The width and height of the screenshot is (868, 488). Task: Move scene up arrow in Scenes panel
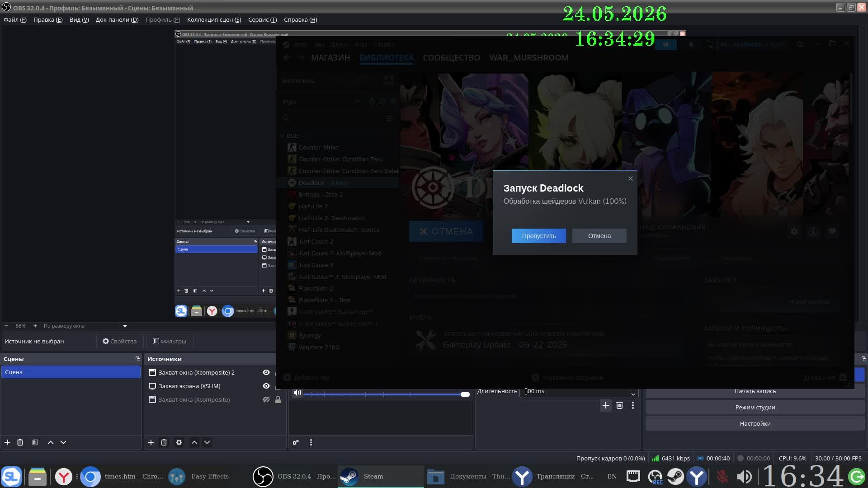coord(51,442)
